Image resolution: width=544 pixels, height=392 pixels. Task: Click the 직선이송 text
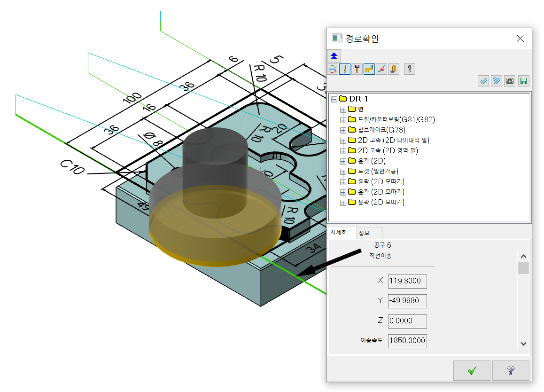coord(381,256)
